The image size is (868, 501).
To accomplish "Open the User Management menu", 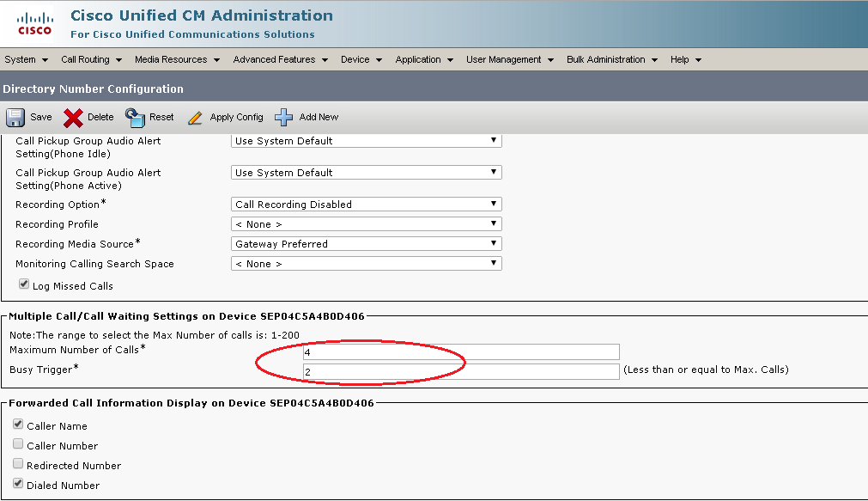I will (510, 59).
